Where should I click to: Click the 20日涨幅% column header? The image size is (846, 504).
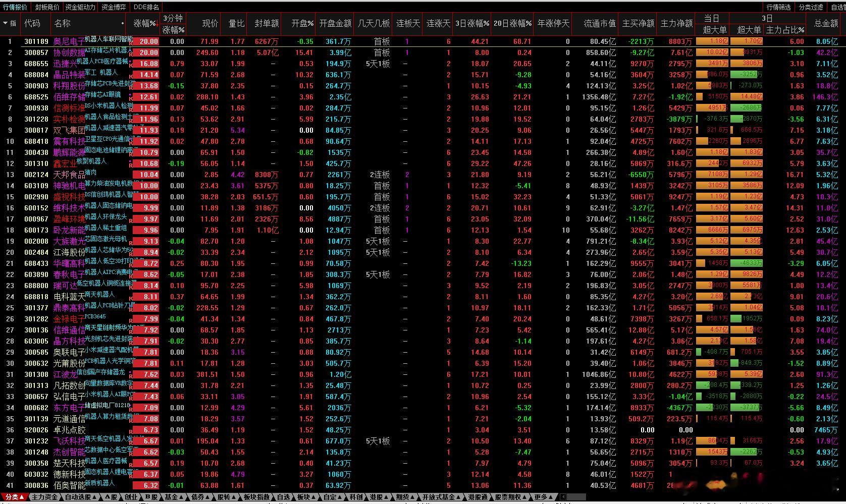512,23
